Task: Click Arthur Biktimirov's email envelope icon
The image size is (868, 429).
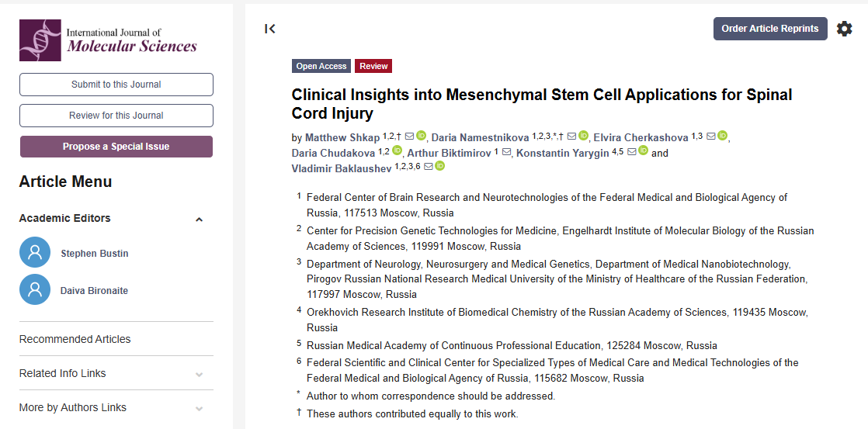Action: 506,152
